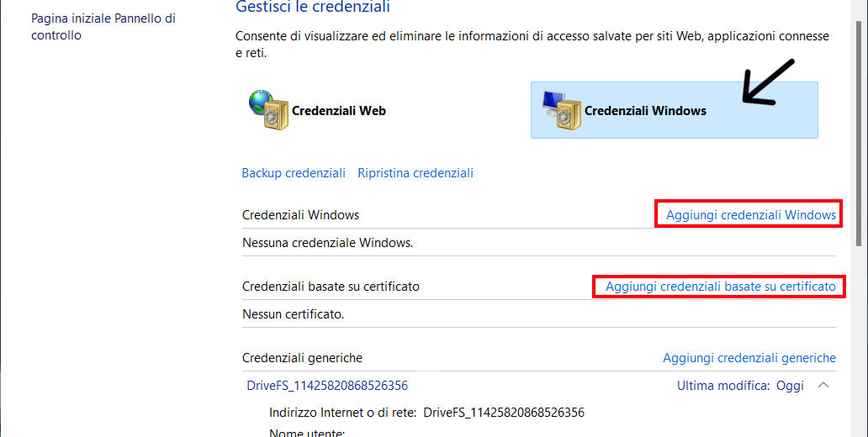
Task: Click Aggiungi credenziali basate su certificato
Action: 720,287
